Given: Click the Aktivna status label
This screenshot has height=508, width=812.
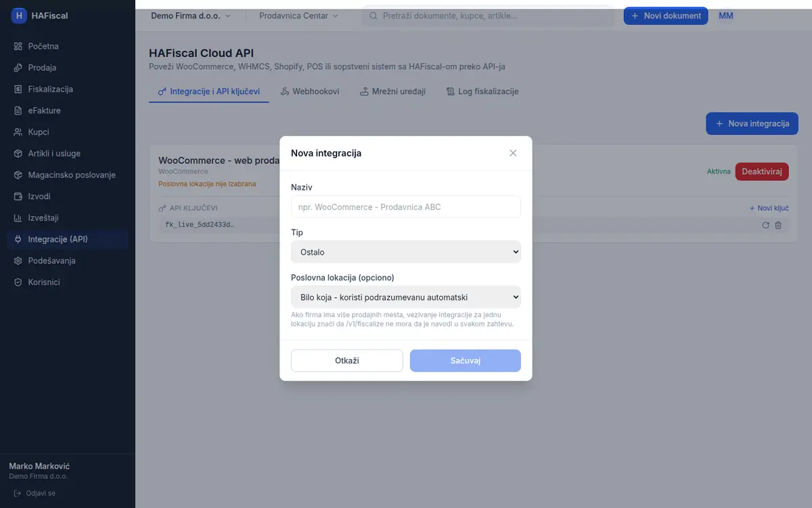Looking at the screenshot, I should [x=719, y=172].
